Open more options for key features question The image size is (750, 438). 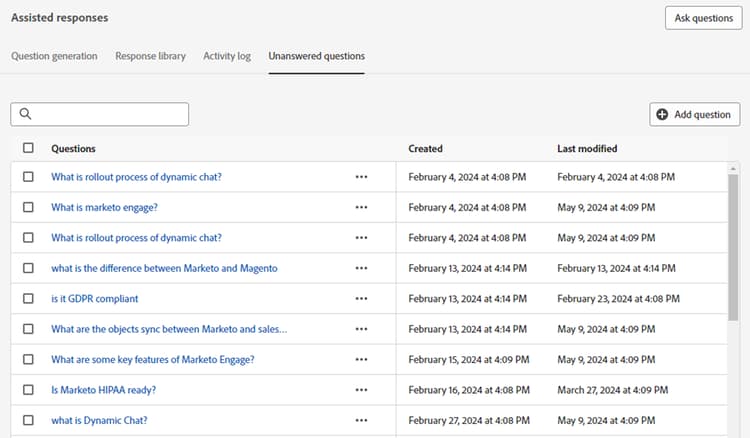pyautogui.click(x=361, y=360)
